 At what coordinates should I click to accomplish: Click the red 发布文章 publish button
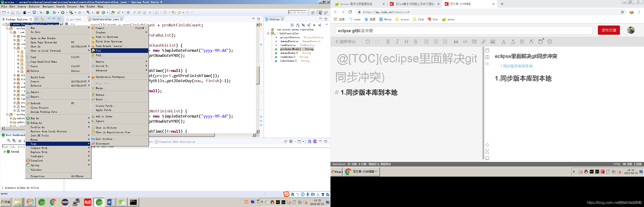coord(609,30)
